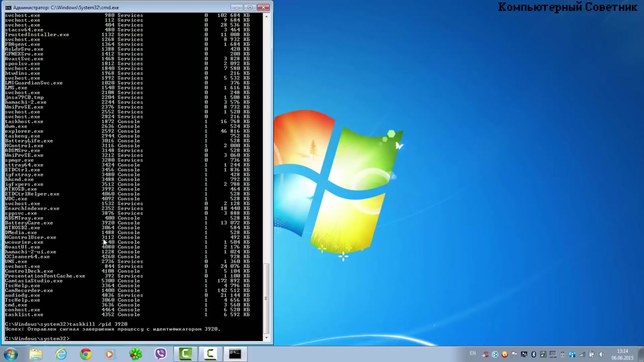Viewport: 644px width, 362px height.
Task: Open the battery power tray icon
Action: click(x=592, y=354)
